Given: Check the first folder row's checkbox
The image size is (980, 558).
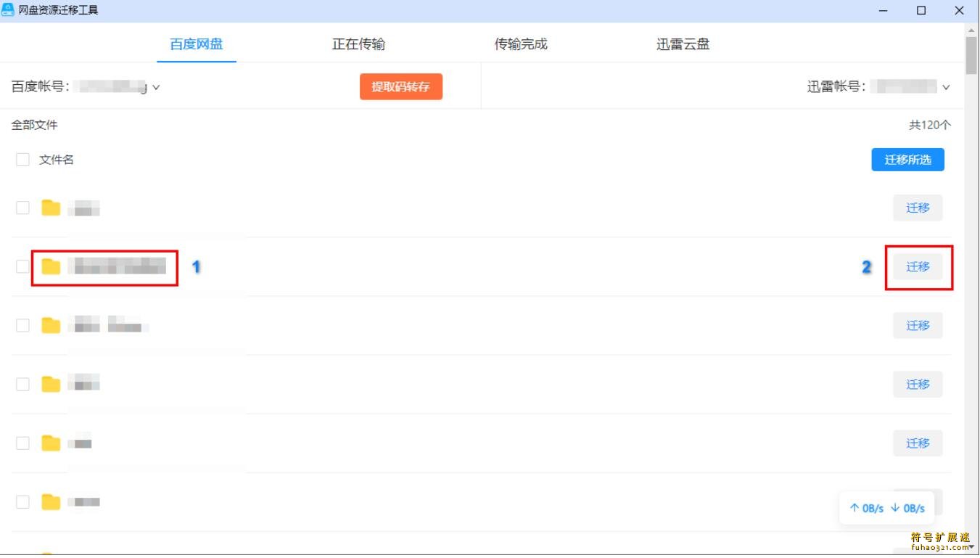Looking at the screenshot, I should tap(22, 208).
